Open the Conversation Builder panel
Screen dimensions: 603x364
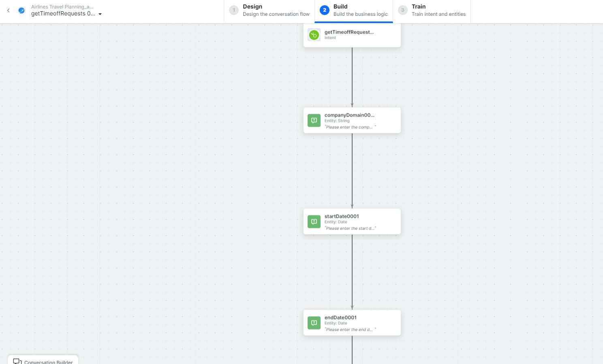pos(48,362)
